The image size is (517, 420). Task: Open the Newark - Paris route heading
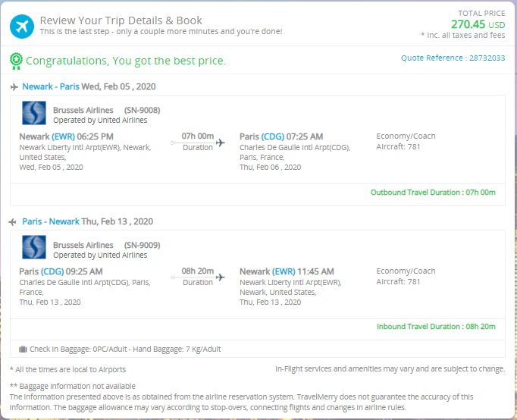click(x=49, y=86)
